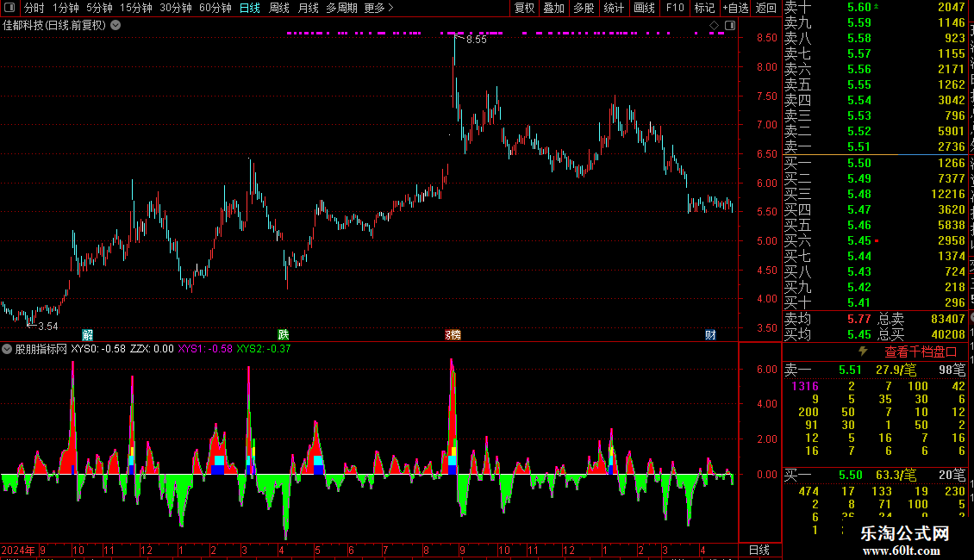974x560 pixels.
Task: Click the 标记 mark button
Action: 704,8
